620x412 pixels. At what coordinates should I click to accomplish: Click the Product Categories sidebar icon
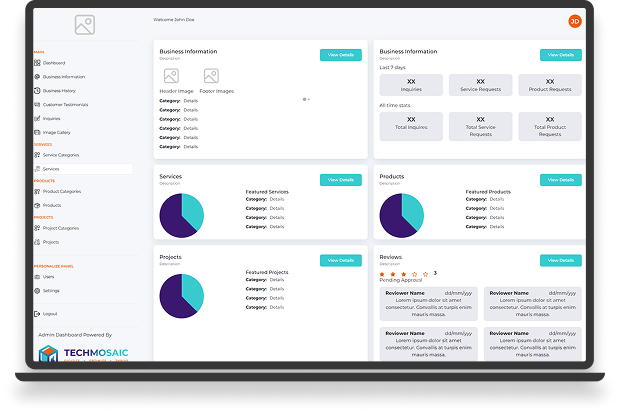(37, 191)
